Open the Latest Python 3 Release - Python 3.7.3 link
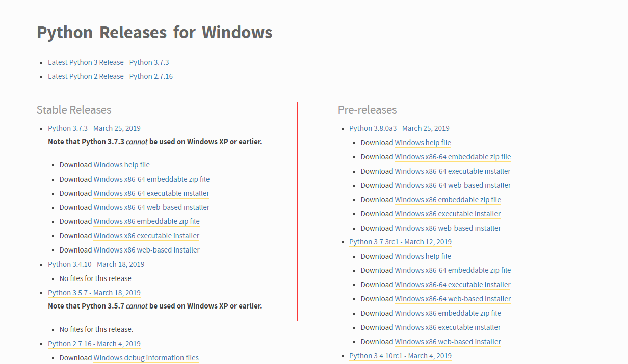The height and width of the screenshot is (364, 628). [109, 62]
